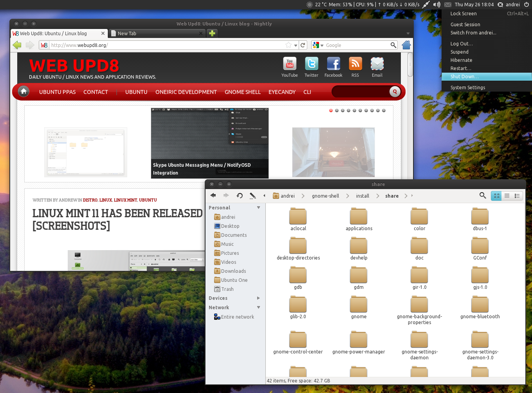Image resolution: width=532 pixels, height=393 pixels.
Task: Open the sound volume indicator
Action: click(x=437, y=5)
